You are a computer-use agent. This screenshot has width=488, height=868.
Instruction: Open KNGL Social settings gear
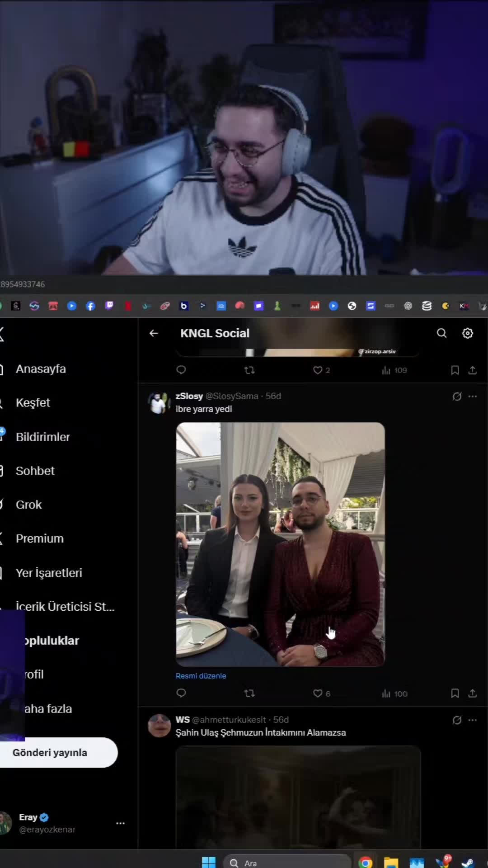[x=468, y=333]
